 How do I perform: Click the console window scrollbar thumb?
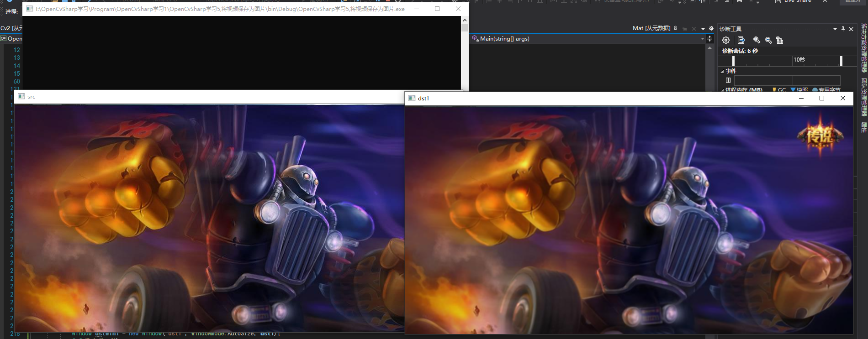click(x=465, y=27)
